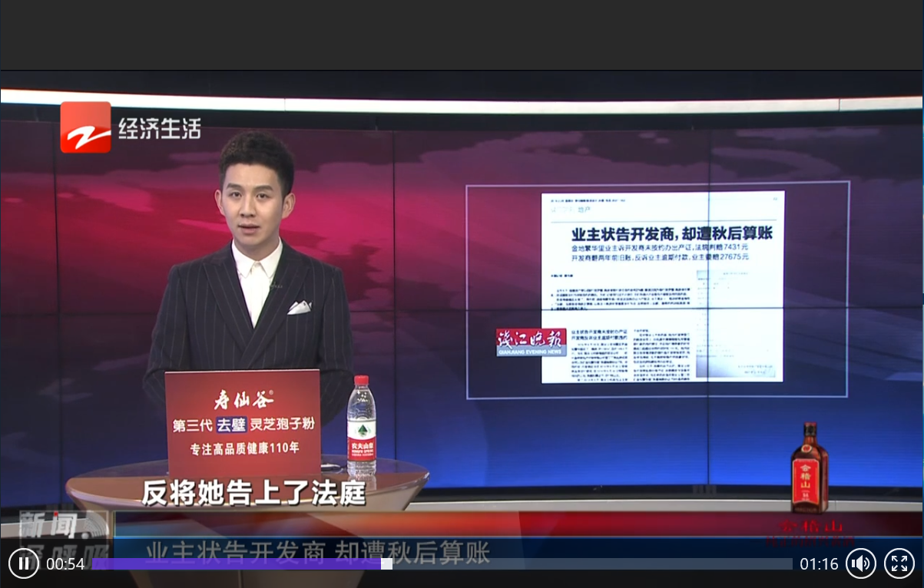Pause the video playback
The height and width of the screenshot is (588, 924).
pos(24,564)
